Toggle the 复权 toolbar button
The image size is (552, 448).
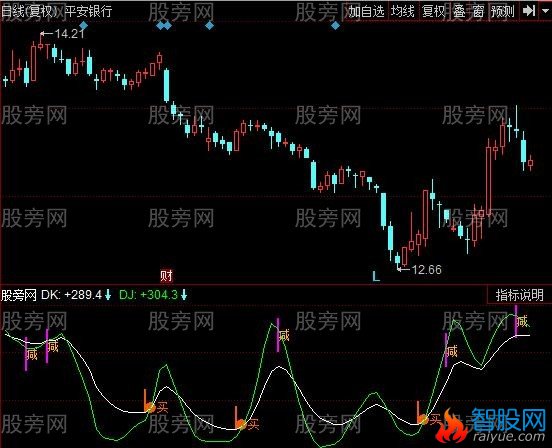(433, 12)
